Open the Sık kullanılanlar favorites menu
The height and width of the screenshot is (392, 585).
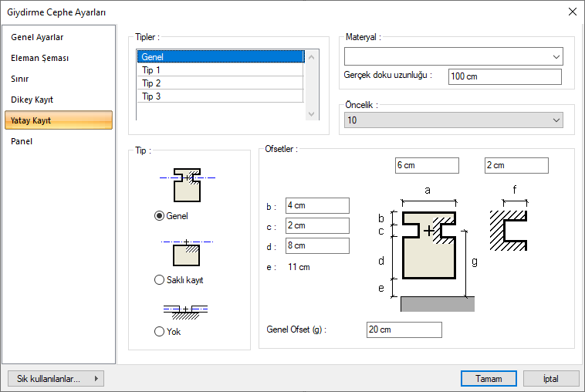pyautogui.click(x=56, y=379)
